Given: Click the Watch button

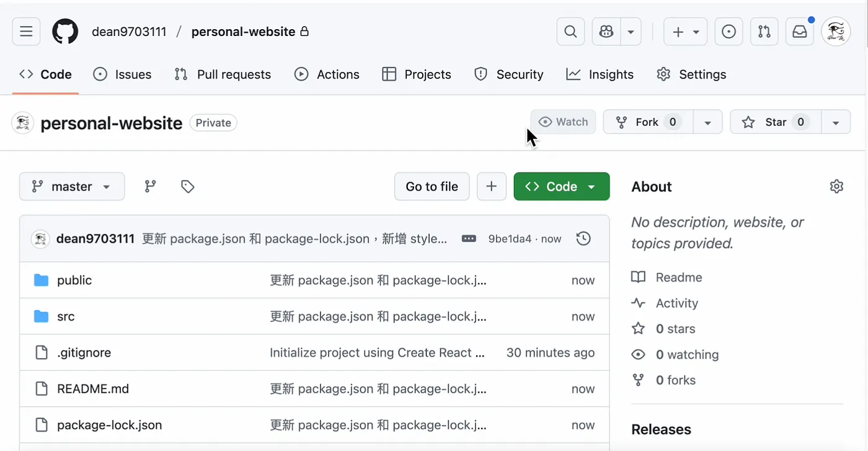Looking at the screenshot, I should (563, 122).
